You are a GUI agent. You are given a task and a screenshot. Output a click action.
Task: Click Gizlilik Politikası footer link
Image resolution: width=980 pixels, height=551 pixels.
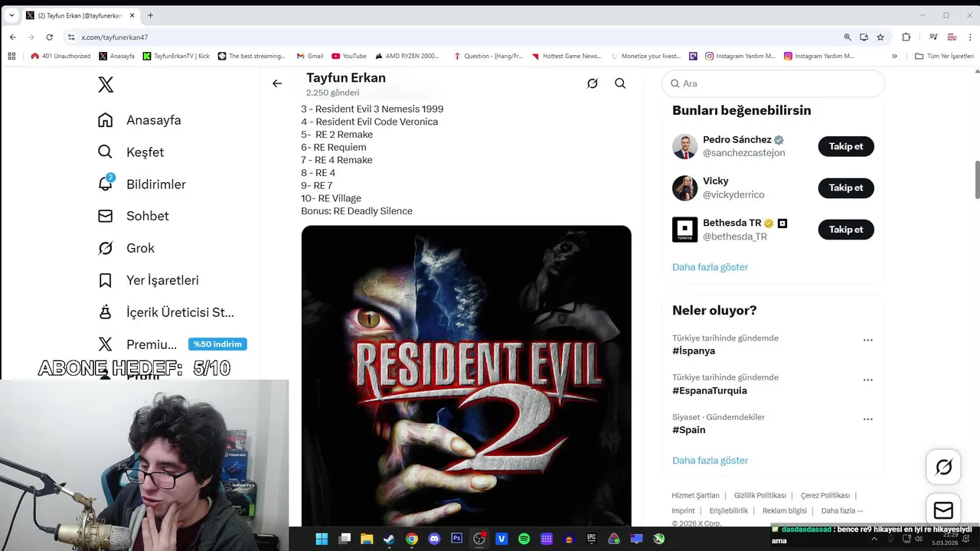(x=759, y=495)
